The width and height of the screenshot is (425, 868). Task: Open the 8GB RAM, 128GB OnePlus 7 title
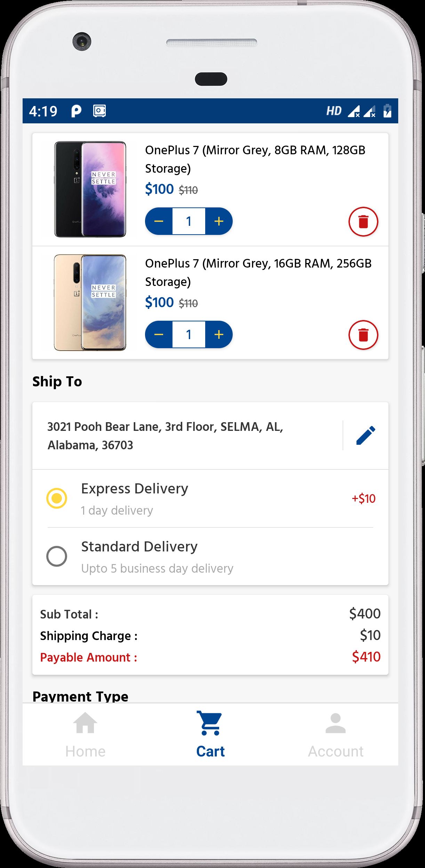tap(255, 159)
